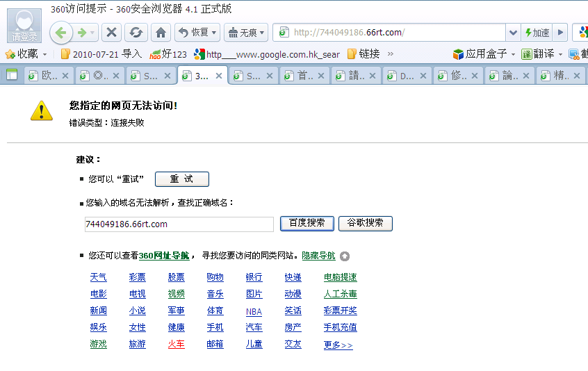Open the 电脑提速 link
This screenshot has width=588, height=371.
(340, 277)
